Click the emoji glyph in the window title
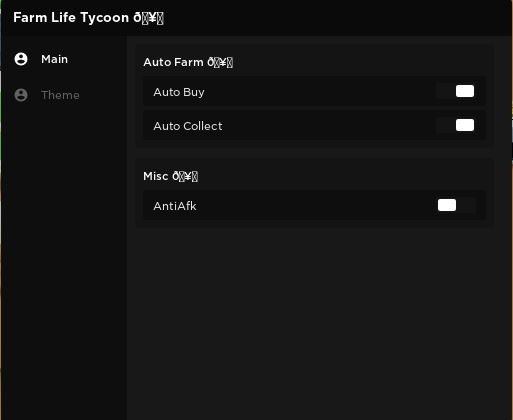 click(x=149, y=18)
